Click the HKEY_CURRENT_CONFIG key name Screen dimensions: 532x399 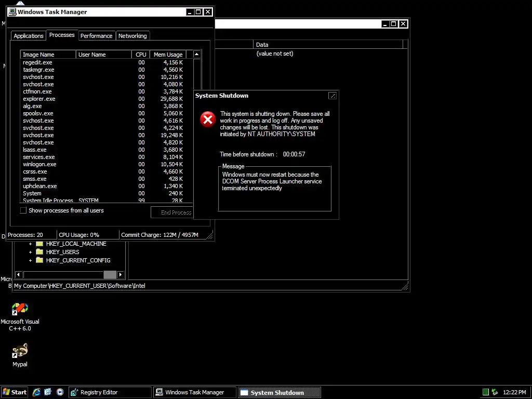[78, 260]
